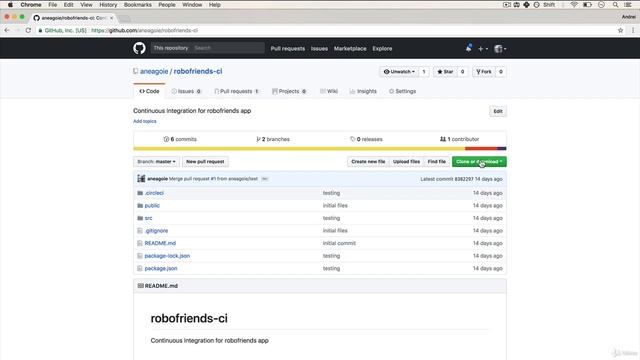This screenshot has width=640, height=360.
Task: Open the Wiki tab
Action: pos(329,91)
